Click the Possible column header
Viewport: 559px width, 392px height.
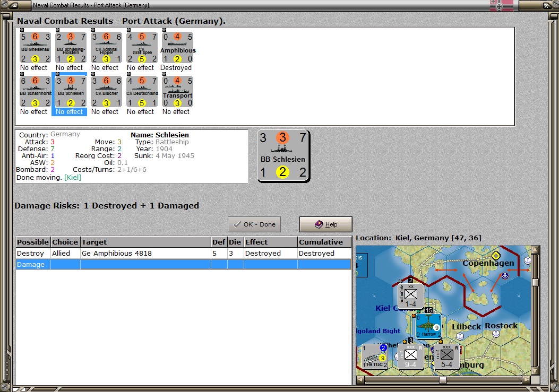tap(33, 242)
